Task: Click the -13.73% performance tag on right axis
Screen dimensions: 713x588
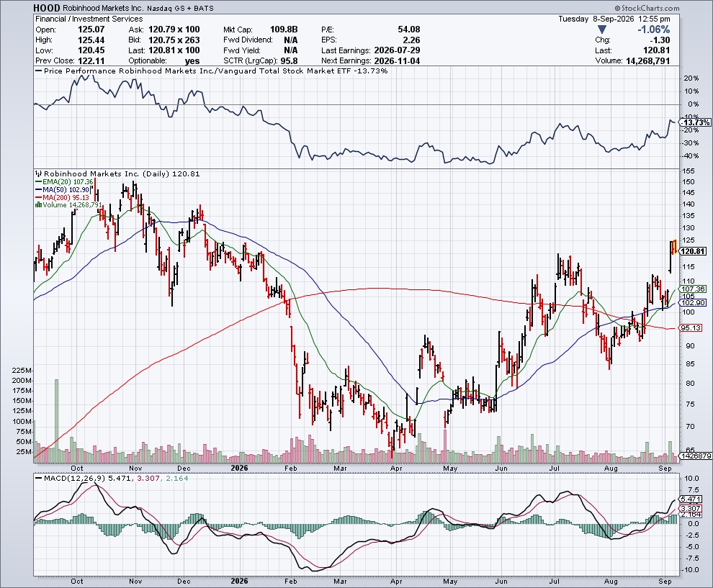Action: tap(696, 122)
